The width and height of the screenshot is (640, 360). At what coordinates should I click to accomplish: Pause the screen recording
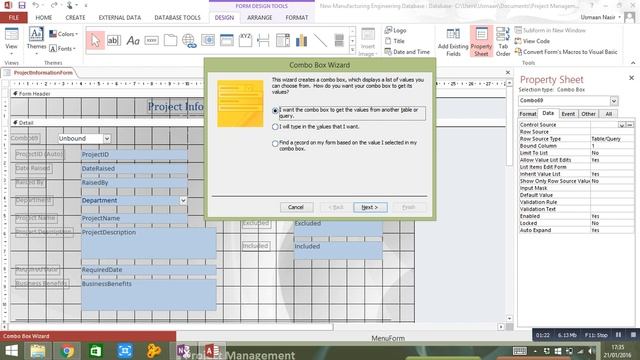coord(618,335)
